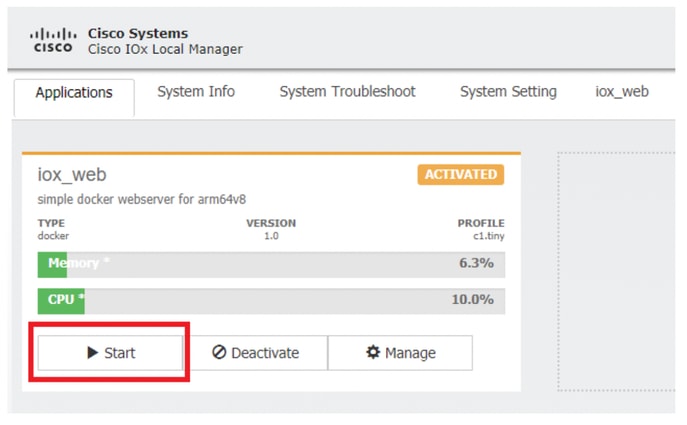Click the memory percentage '6.3%'
This screenshot has width=687, height=425.
(476, 263)
